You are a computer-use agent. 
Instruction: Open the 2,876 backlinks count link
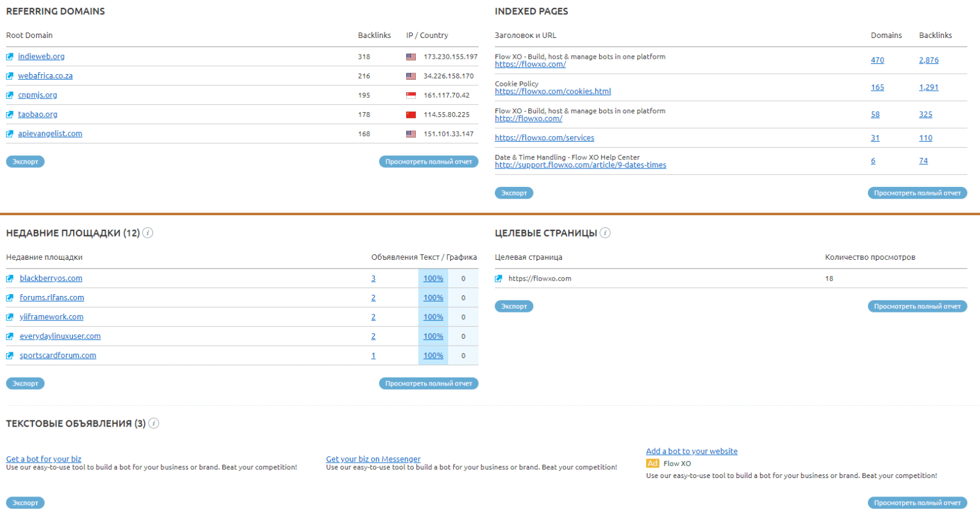[x=929, y=60]
